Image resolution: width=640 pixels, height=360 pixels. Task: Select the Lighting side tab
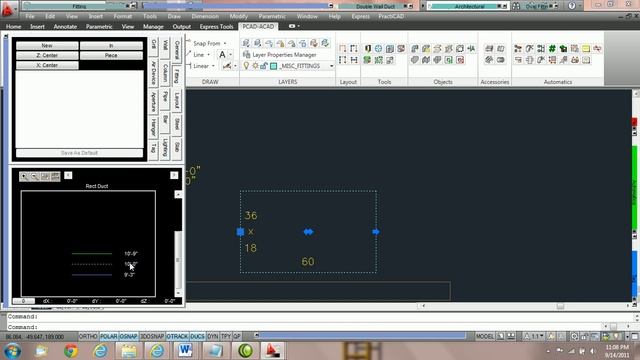tap(165, 147)
